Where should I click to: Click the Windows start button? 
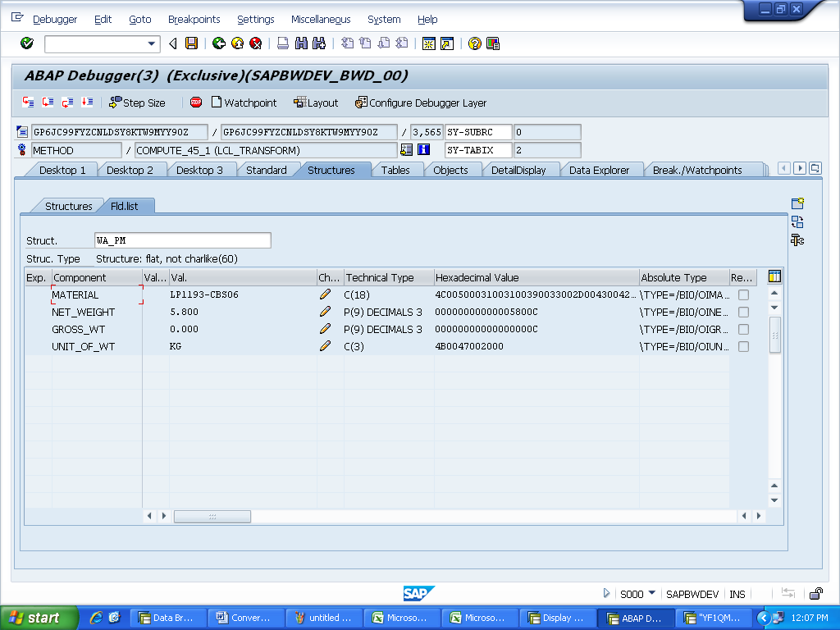tap(39, 618)
